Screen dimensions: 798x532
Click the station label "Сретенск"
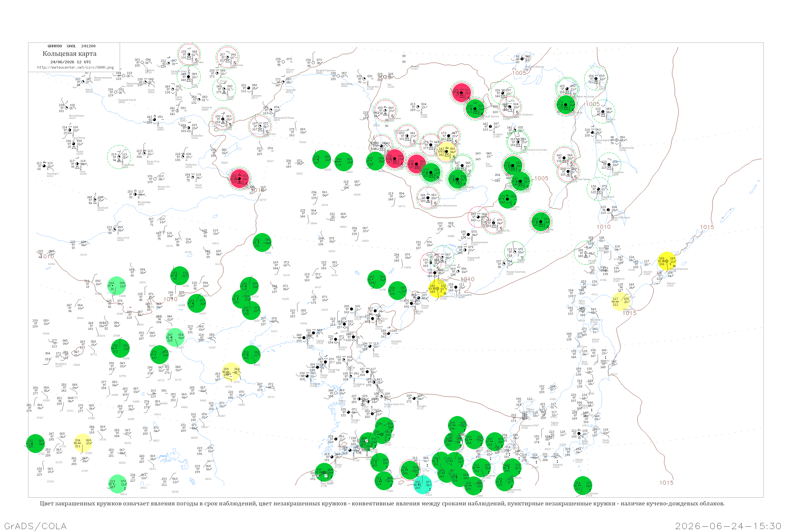256,96
